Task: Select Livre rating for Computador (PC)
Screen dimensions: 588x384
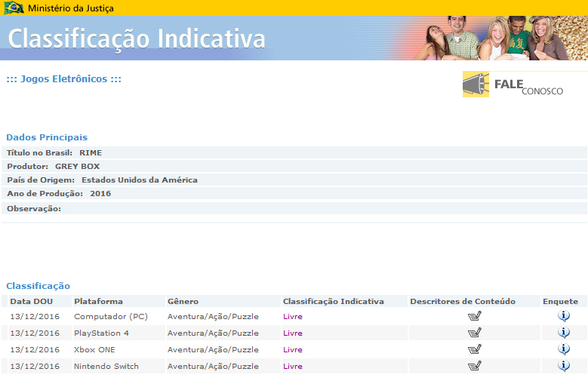Action: [x=293, y=317]
